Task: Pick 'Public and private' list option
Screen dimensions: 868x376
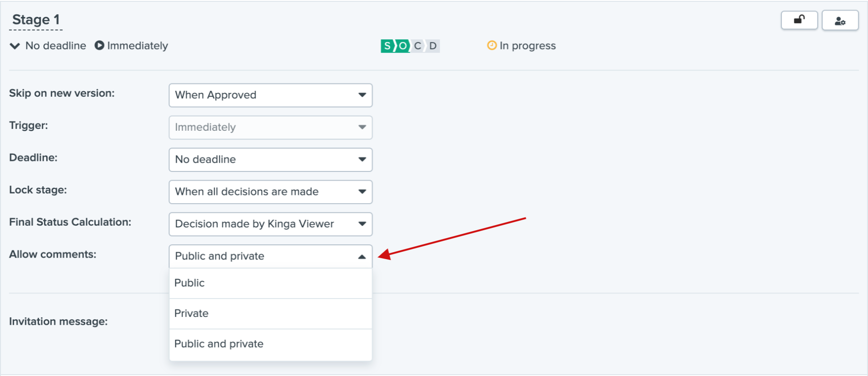Action: (270, 344)
